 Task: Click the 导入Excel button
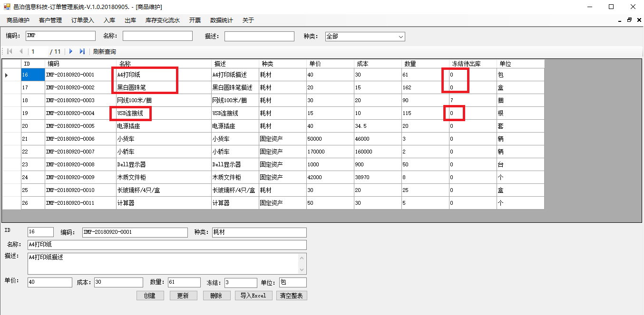[254, 296]
